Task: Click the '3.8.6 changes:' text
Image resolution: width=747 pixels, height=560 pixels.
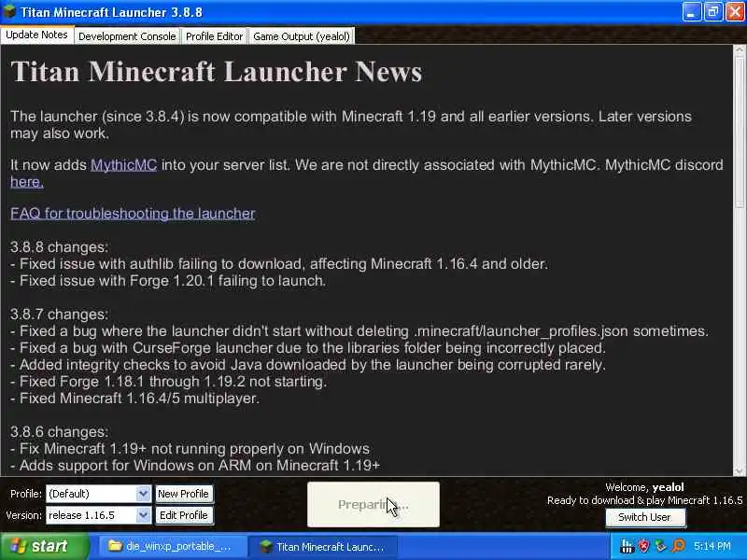Action: point(59,432)
